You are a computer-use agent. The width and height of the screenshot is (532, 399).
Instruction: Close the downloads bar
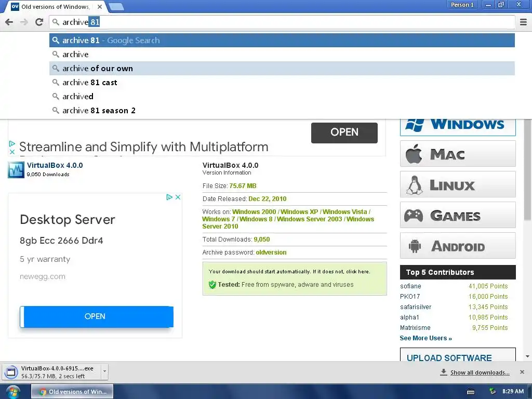522,372
